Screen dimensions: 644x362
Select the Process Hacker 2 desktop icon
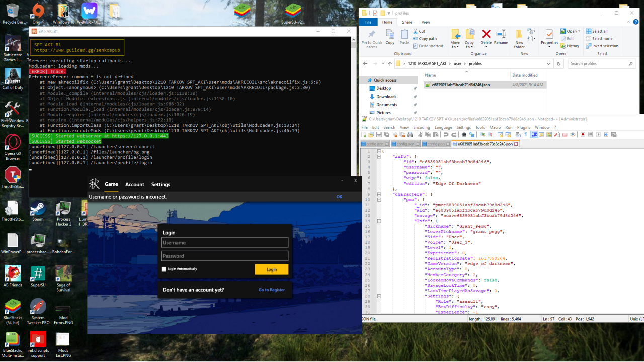pyautogui.click(x=64, y=213)
